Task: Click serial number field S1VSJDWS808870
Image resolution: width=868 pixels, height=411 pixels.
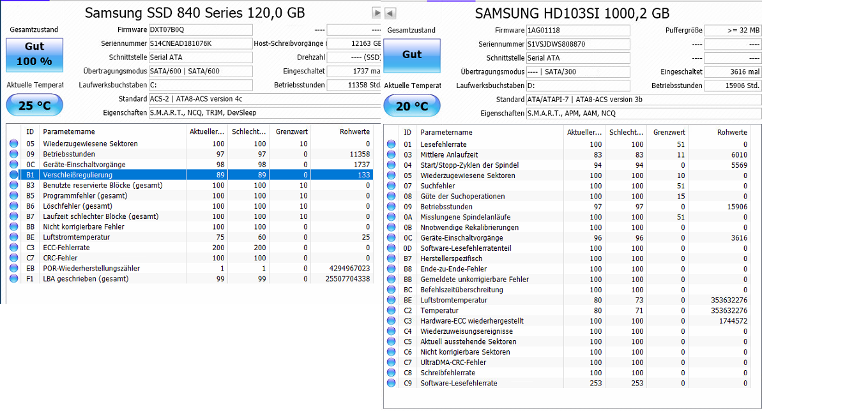Action: point(578,44)
